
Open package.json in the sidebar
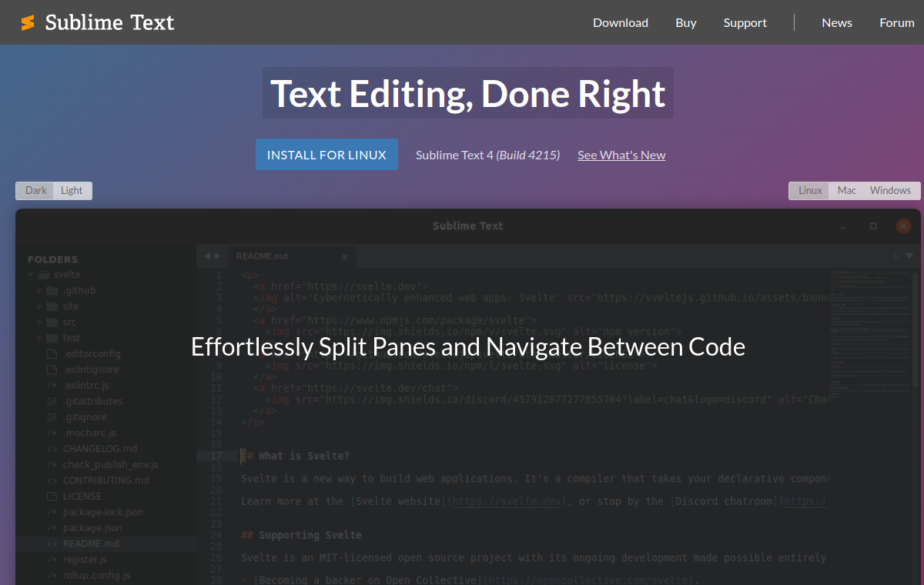92,528
